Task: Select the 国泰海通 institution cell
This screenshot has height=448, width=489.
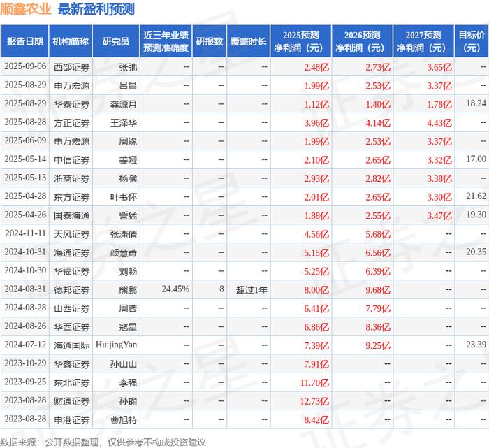Action: (72, 215)
